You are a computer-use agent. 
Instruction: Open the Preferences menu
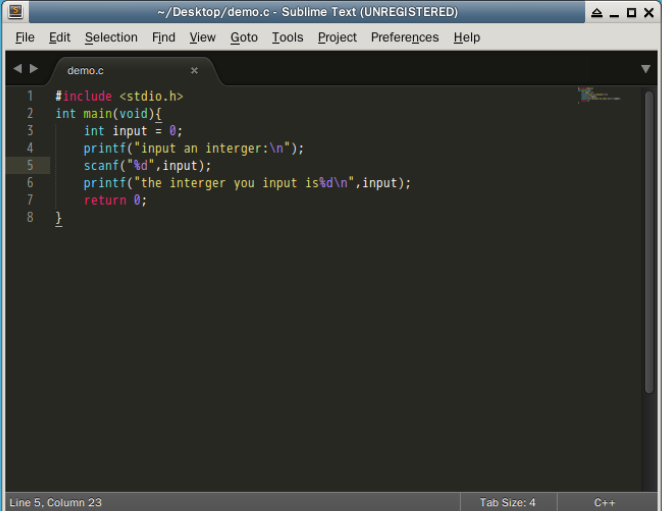405,37
